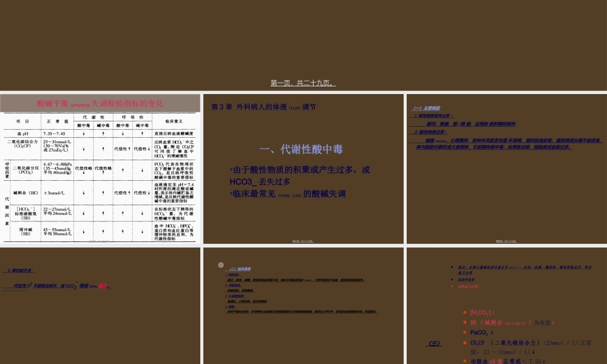Select the title "一、代谢性酸中毒"
This screenshot has width=607, height=364.
coord(303,148)
